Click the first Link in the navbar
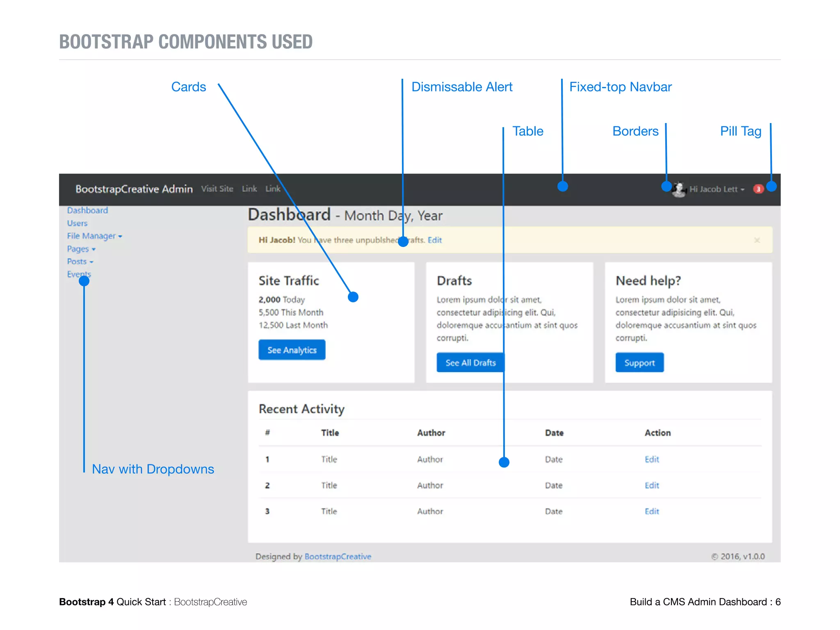This screenshot has width=840, height=630. point(249,189)
